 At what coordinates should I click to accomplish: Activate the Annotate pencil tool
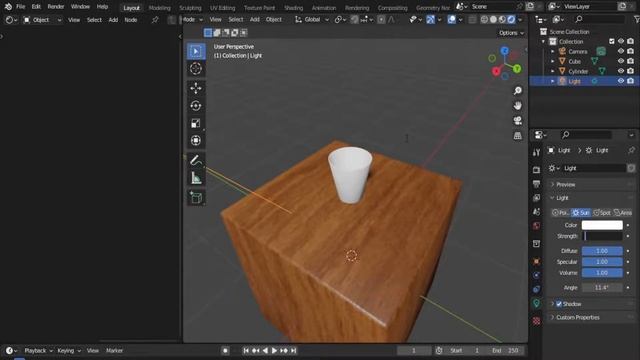coord(196,160)
